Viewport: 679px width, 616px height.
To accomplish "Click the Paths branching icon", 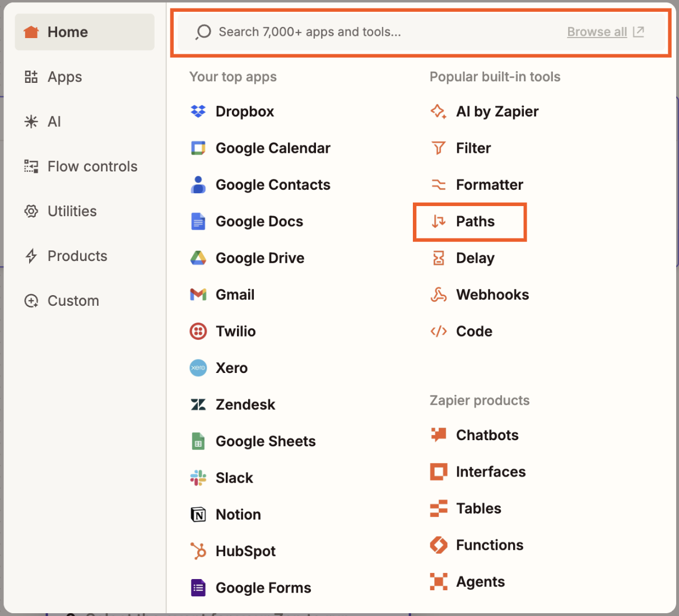I will point(439,221).
